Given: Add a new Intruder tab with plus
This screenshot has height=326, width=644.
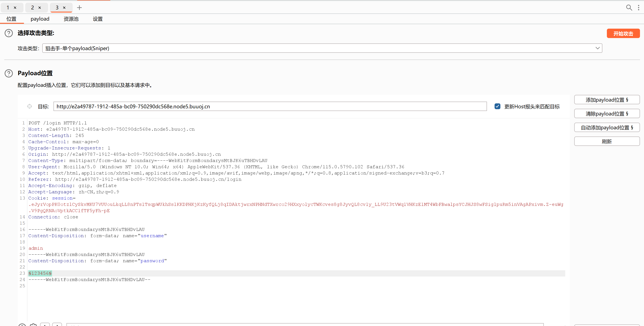Looking at the screenshot, I should click(79, 8).
